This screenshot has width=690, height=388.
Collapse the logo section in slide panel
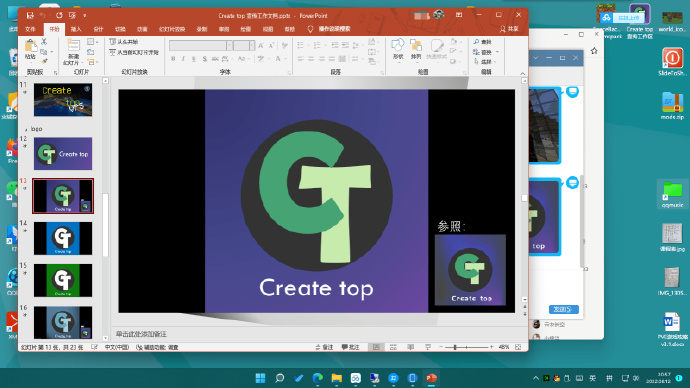26,129
